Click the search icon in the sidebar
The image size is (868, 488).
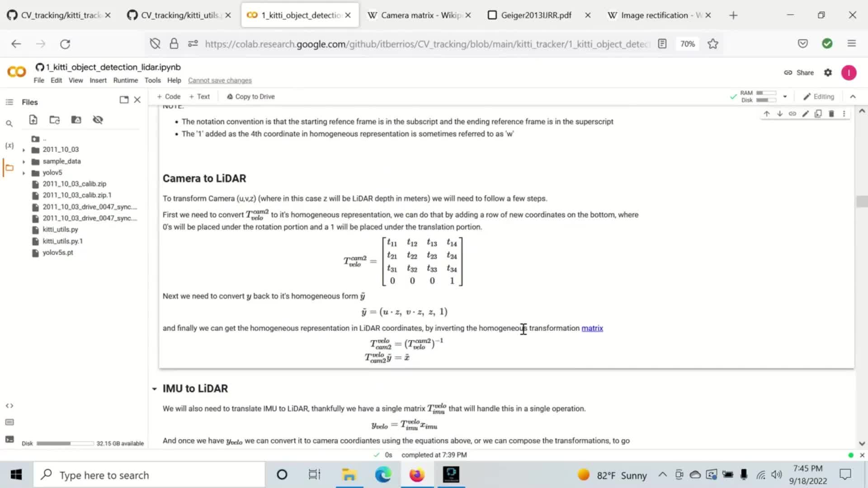(9, 125)
